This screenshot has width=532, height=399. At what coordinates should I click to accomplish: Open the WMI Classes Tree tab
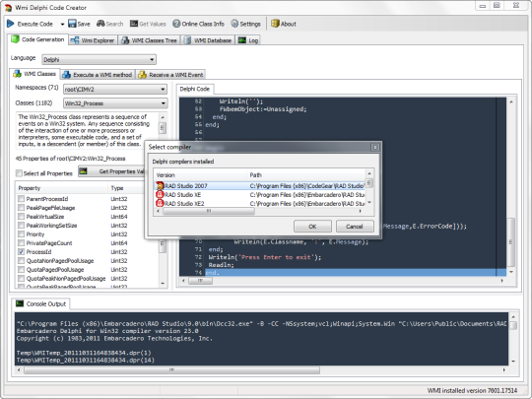click(x=150, y=40)
